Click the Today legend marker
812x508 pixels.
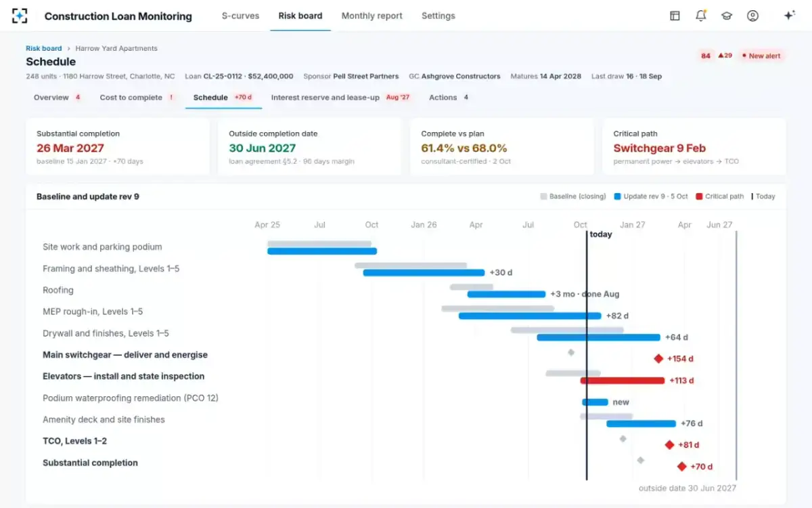752,196
